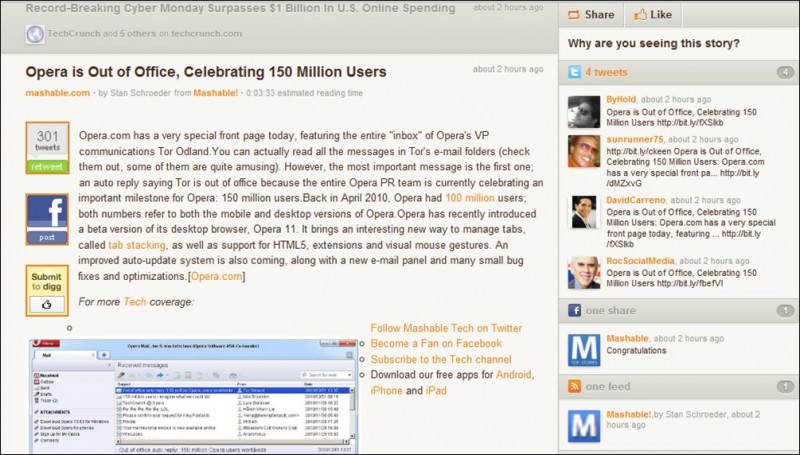This screenshot has width=800, height=455.
Task: Click the http://bit.ly/fXSlkb link in ByHold's tweet
Action: (x=690, y=122)
